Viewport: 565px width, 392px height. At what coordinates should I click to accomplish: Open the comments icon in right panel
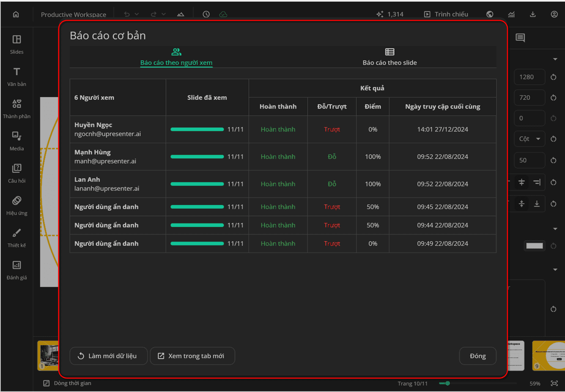pyautogui.click(x=520, y=38)
